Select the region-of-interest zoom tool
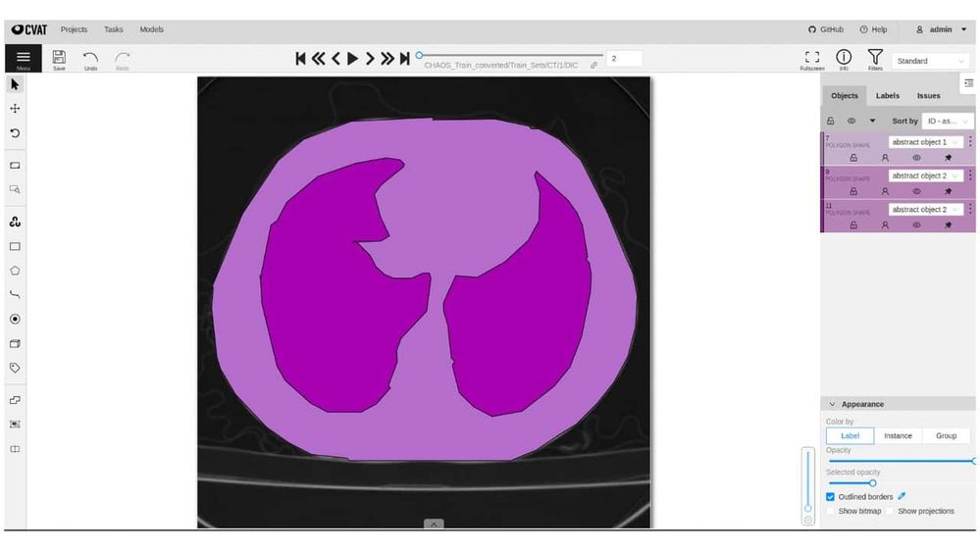 (15, 189)
